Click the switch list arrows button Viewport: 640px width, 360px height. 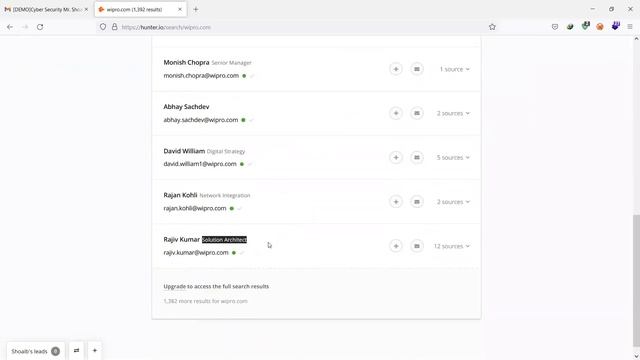76,351
